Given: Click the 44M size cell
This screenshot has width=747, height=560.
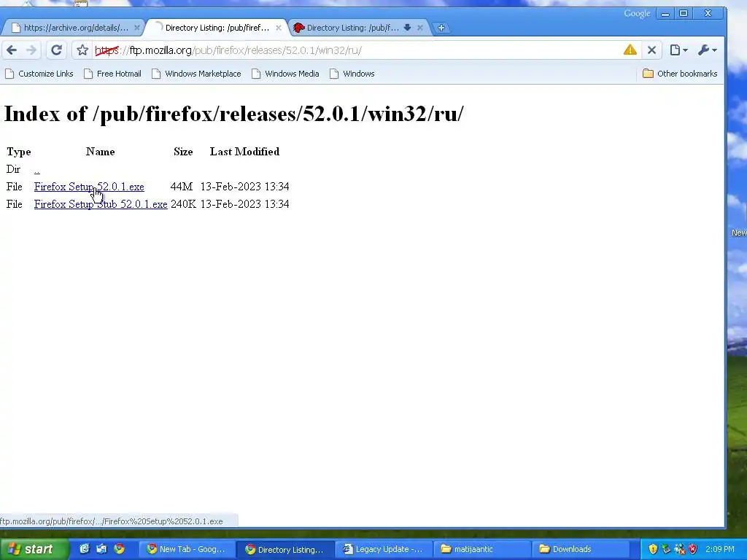Looking at the screenshot, I should click(182, 187).
